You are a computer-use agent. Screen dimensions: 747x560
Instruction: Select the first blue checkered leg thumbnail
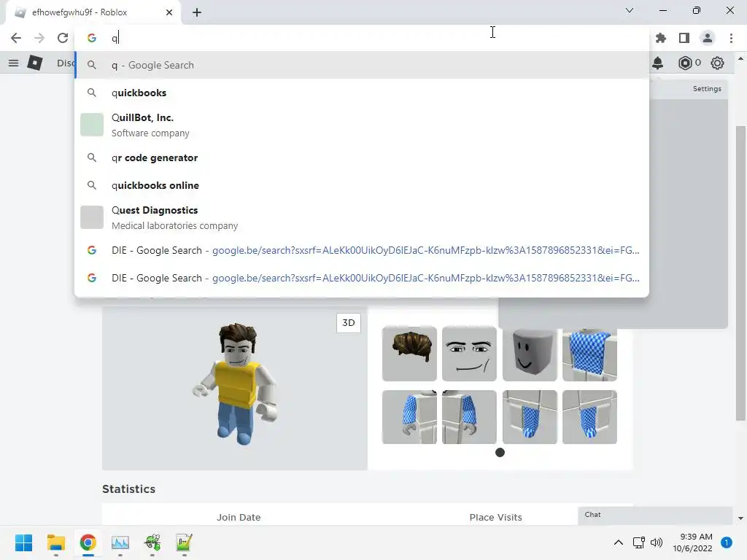click(530, 417)
